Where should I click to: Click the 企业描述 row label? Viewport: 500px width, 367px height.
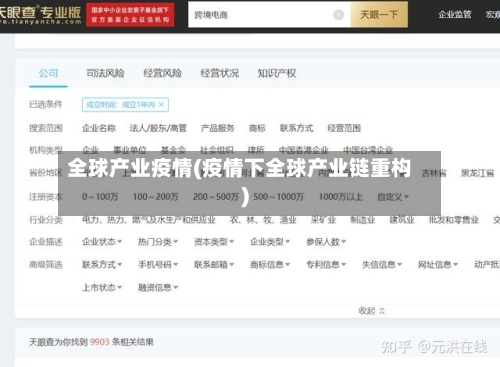(46, 242)
